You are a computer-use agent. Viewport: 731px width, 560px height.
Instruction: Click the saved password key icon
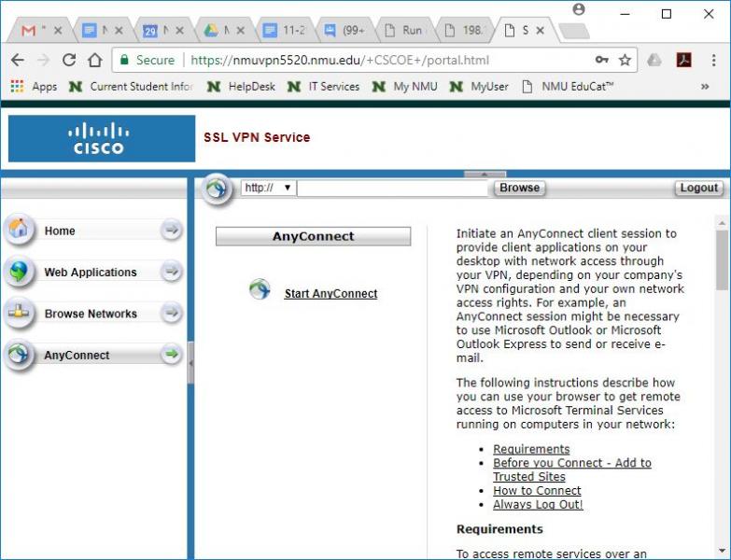point(601,60)
